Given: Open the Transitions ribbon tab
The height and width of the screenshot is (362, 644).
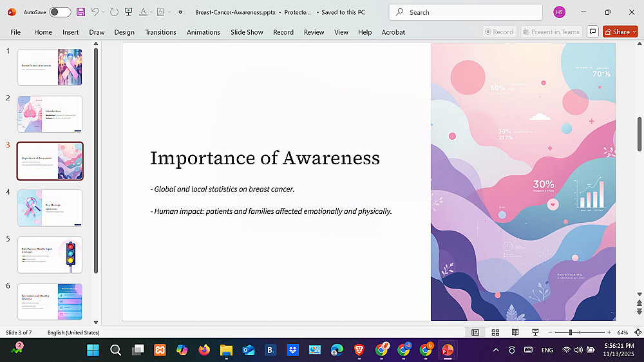Looking at the screenshot, I should tap(160, 32).
